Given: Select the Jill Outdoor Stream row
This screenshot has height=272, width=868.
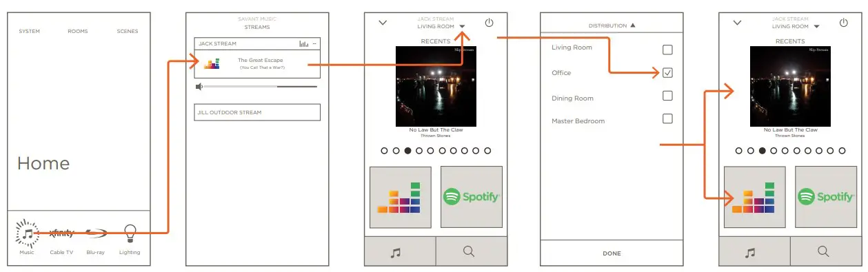Looking at the screenshot, I should [x=257, y=112].
